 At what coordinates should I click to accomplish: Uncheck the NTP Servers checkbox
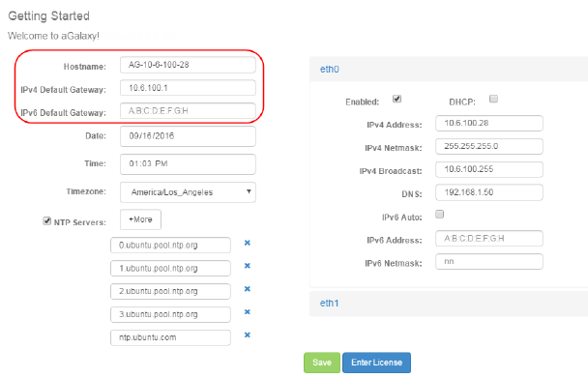pos(46,220)
